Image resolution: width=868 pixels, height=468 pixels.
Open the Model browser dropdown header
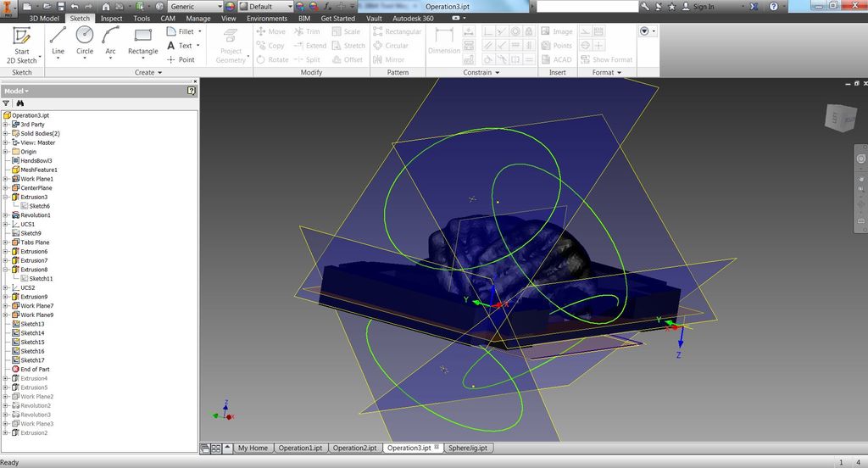pos(17,91)
